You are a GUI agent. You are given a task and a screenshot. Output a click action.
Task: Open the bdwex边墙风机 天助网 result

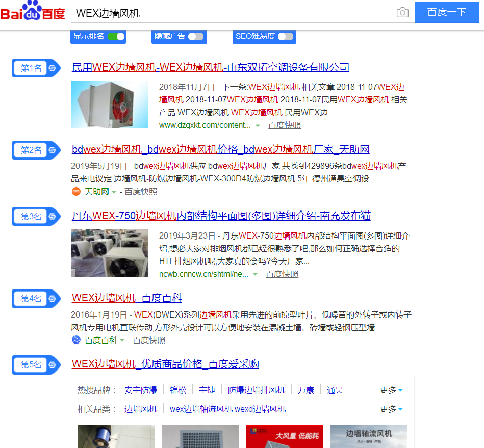tap(221, 150)
